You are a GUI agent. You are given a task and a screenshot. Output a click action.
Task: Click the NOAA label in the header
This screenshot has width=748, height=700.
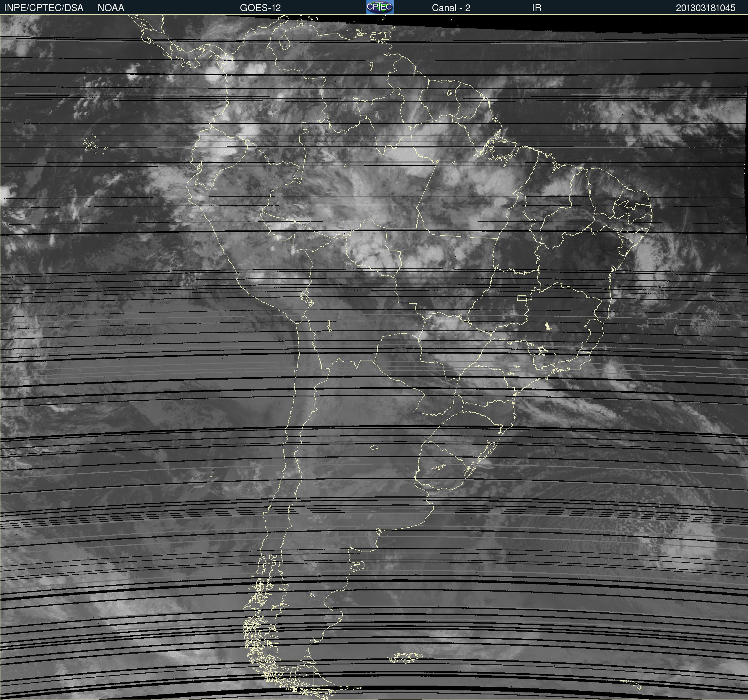(x=111, y=8)
